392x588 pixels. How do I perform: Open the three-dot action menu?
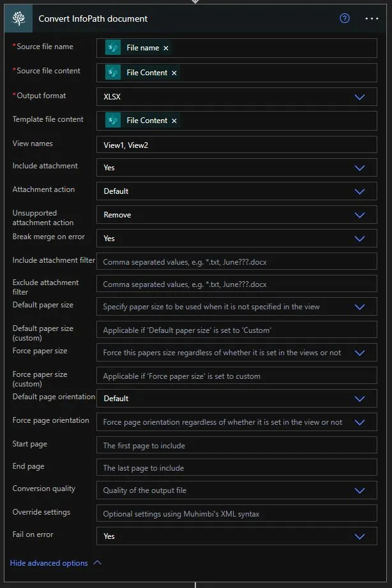pos(372,18)
